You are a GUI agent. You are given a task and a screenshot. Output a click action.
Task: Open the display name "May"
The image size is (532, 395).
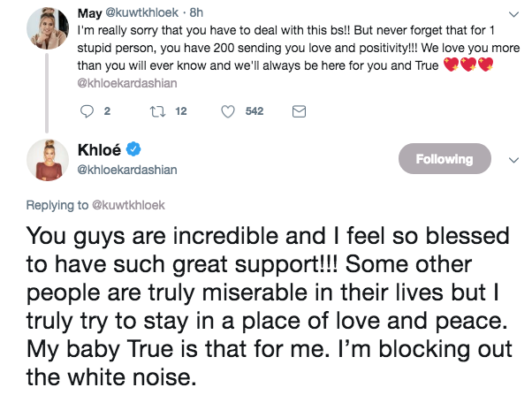pos(90,12)
